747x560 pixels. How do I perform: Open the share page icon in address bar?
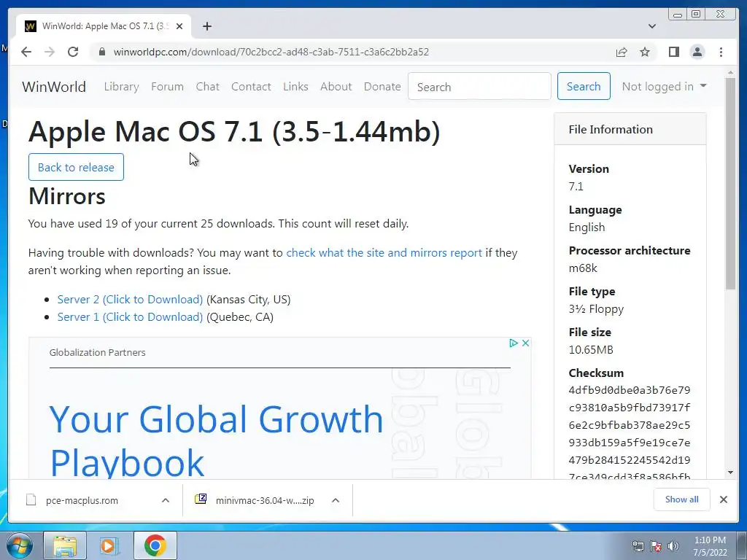coord(622,52)
